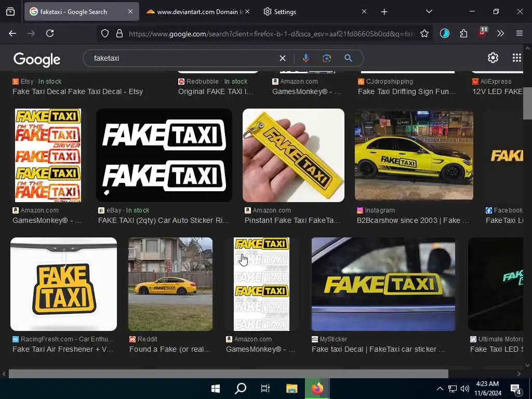Image resolution: width=532 pixels, height=399 pixels.
Task: Click the Firefox View icon
Action: coord(10,12)
